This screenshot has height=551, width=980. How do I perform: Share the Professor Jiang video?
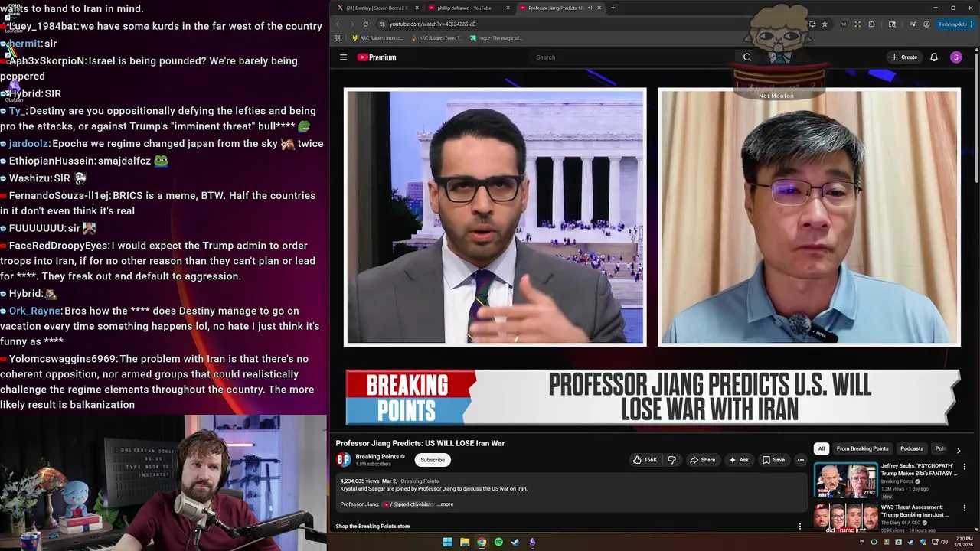point(702,460)
